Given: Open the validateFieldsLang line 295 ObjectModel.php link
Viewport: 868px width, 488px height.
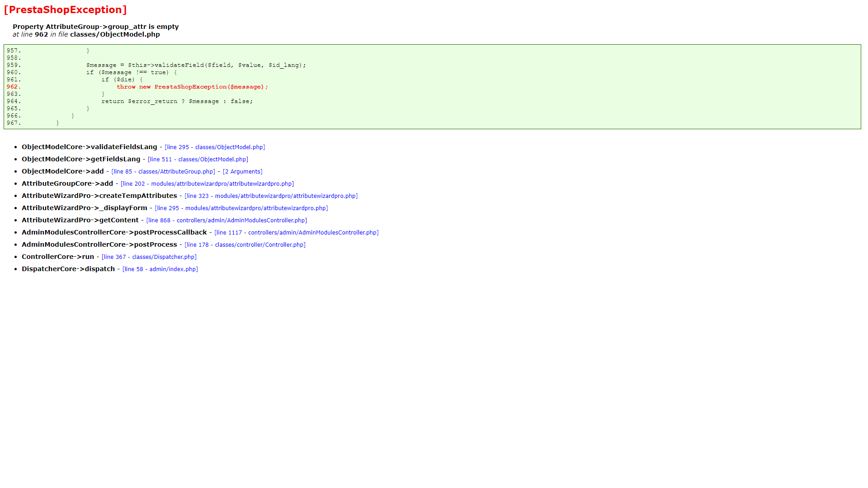Looking at the screenshot, I should point(215,147).
